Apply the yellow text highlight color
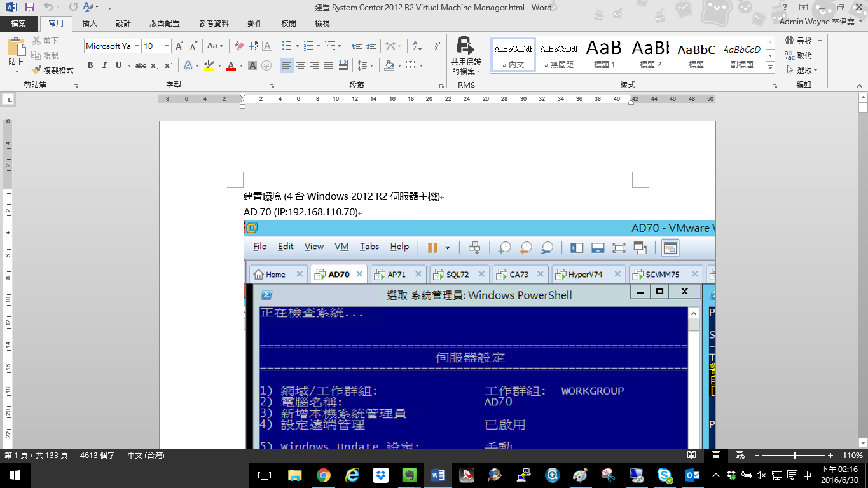The width and height of the screenshot is (868, 488). (209, 65)
